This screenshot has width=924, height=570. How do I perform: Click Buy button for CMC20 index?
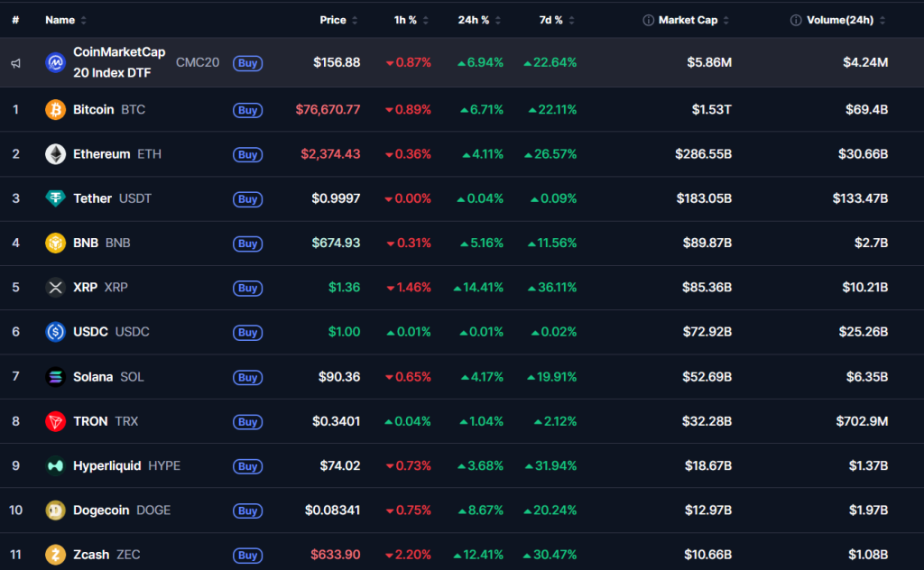(x=247, y=63)
